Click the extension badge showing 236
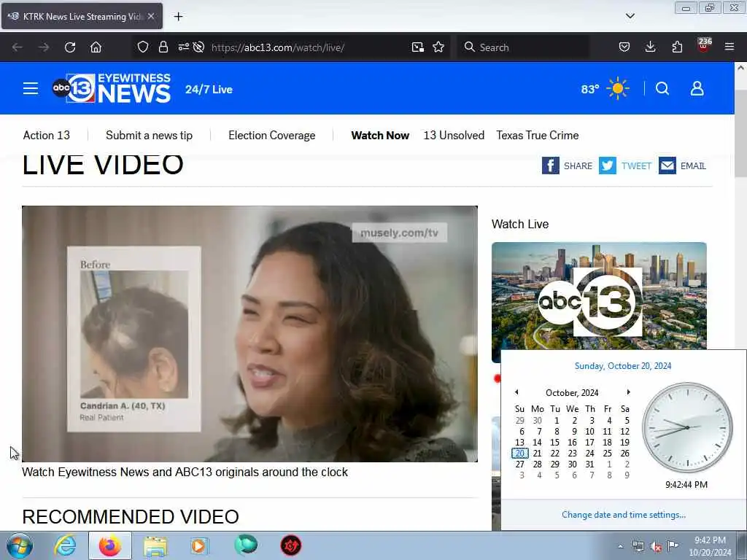Screen dimensions: 747x560 click(x=704, y=45)
